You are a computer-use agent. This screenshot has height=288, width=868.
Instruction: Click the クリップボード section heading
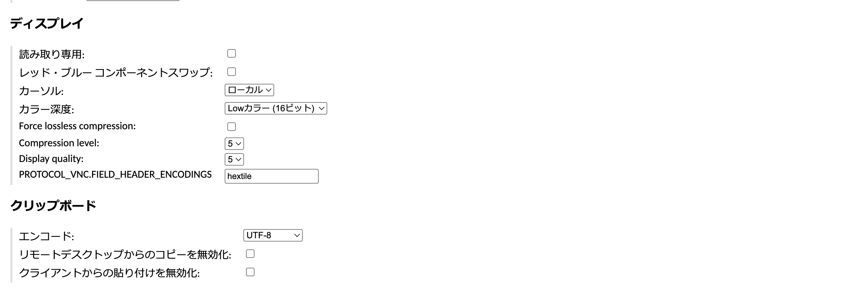[x=53, y=206]
